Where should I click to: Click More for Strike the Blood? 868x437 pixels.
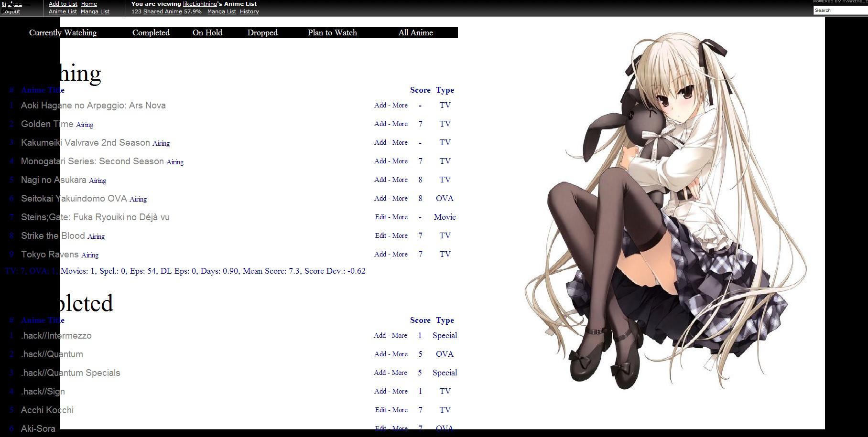[x=400, y=235]
